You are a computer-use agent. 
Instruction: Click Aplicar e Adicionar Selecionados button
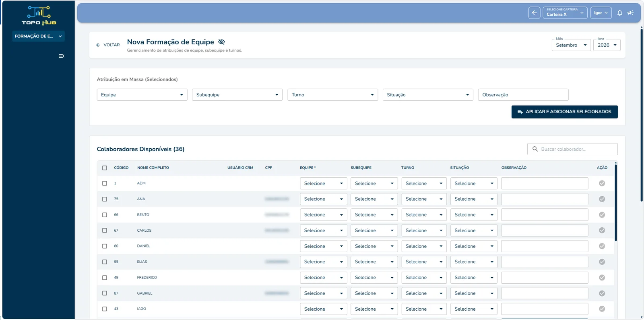[x=564, y=112]
